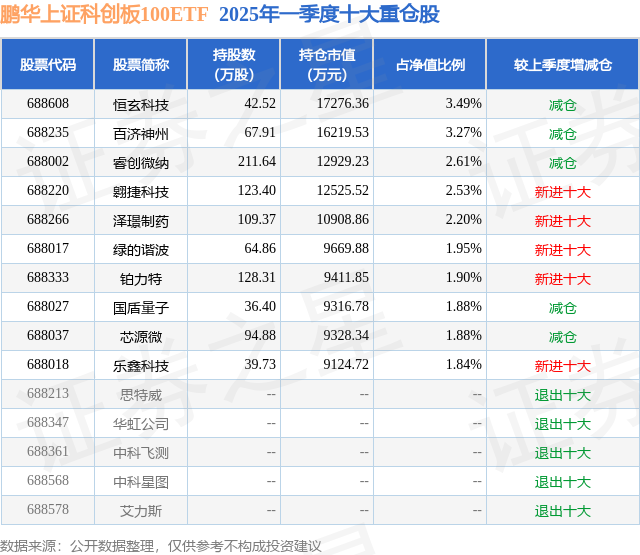Click the 退出十大 label for 思特威

[562, 395]
